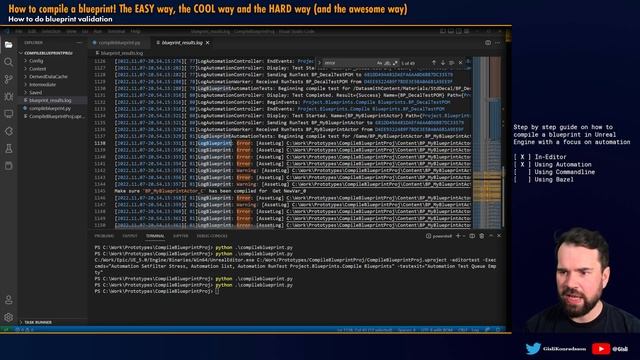
Task: Open the Manage gear menu
Action: [9, 317]
